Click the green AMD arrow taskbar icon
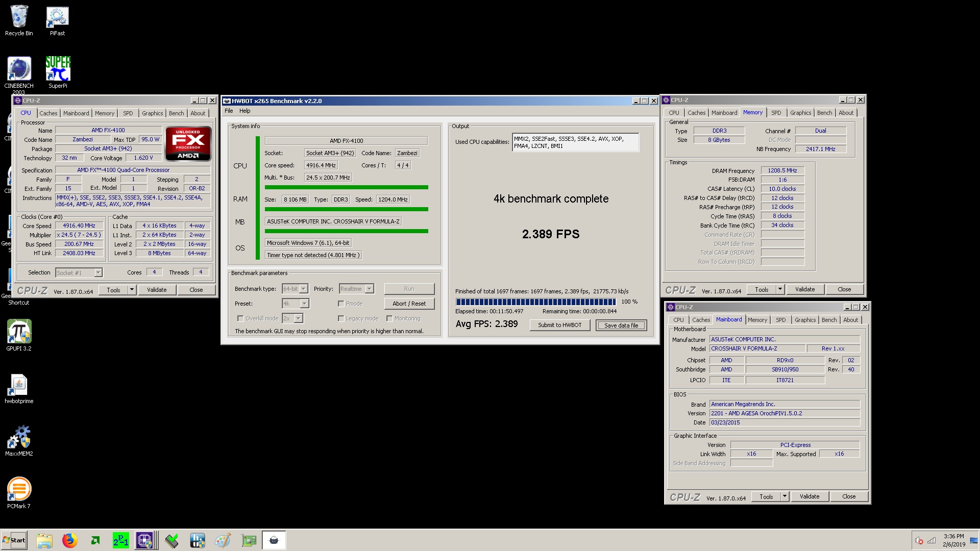This screenshot has width=980, height=551. (x=95, y=540)
